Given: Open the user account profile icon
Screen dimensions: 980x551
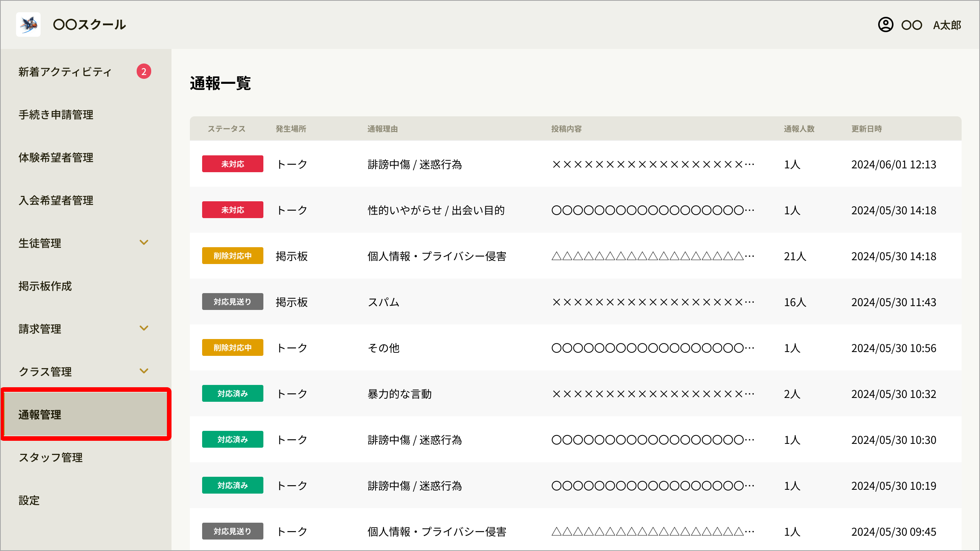Looking at the screenshot, I should click(x=885, y=25).
